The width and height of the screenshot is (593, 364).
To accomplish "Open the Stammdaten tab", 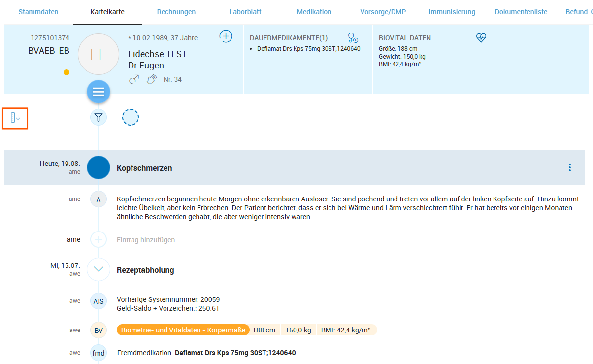I will [x=38, y=12].
